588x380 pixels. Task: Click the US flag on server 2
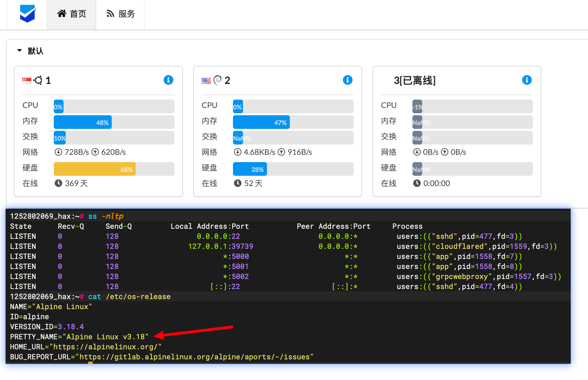pos(206,80)
